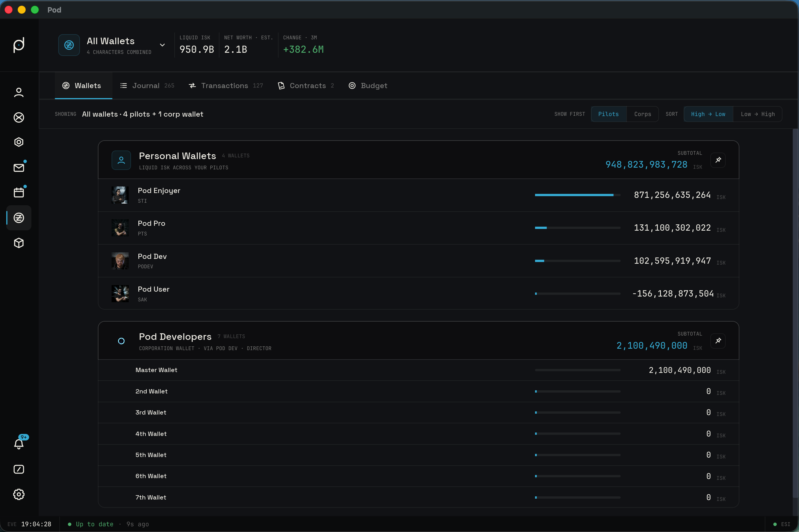Click Pod User balance -156,128,873,504
The width and height of the screenshot is (799, 532).
coord(673,293)
